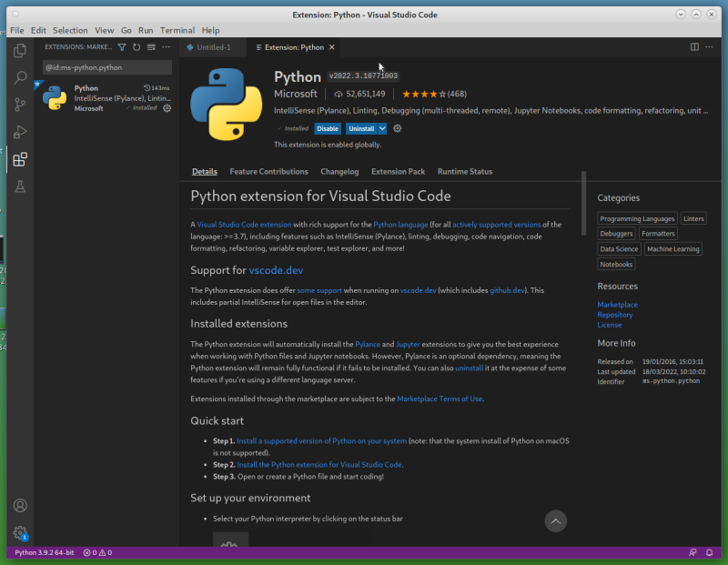Viewport: 728px width, 565px height.
Task: Click the extensions search input field
Action: (107, 67)
